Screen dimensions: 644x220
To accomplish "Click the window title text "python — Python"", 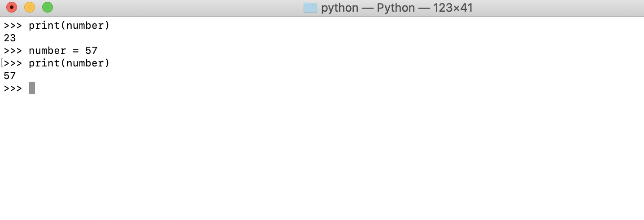I will pyautogui.click(x=368, y=8).
